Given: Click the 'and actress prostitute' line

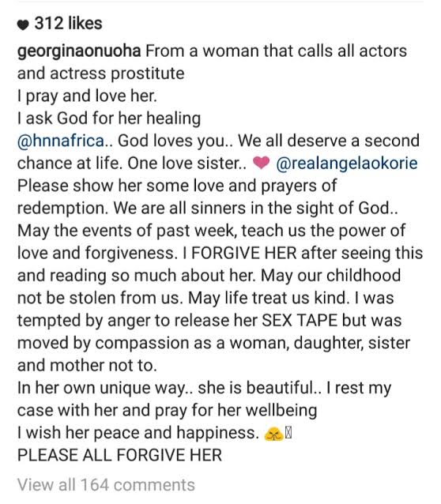Looking at the screenshot, I should tap(100, 73).
